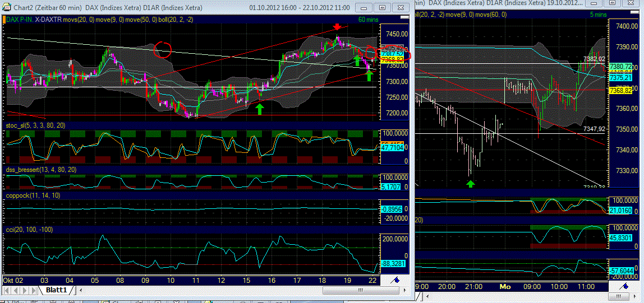Click coppock value tag -0,8956
Image resolution: width=644 pixels, height=303 pixels.
[x=392, y=209]
